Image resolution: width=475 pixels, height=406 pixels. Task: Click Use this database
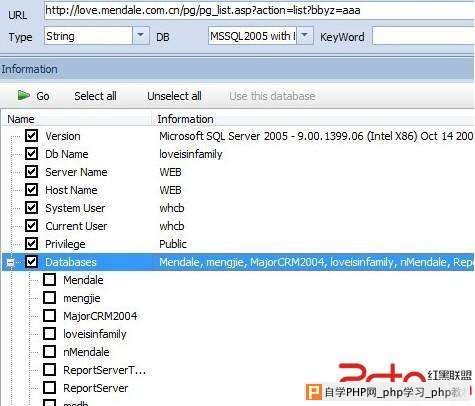click(x=272, y=96)
